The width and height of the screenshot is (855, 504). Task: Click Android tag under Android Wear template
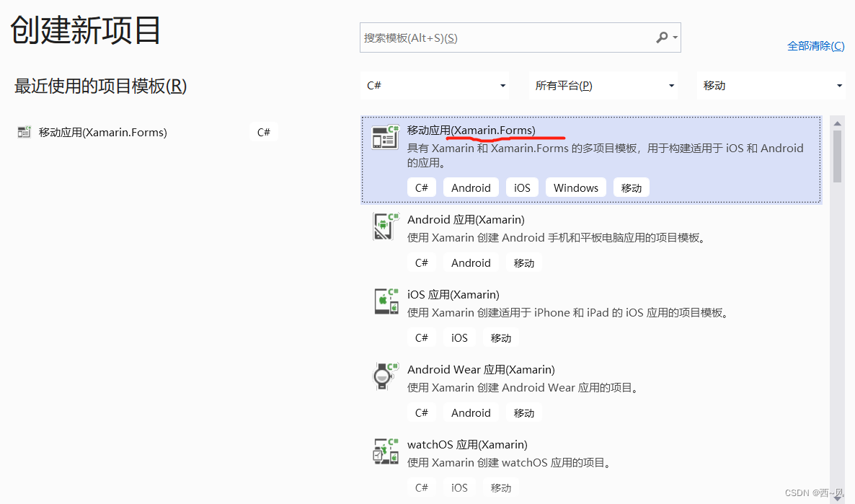tap(471, 413)
